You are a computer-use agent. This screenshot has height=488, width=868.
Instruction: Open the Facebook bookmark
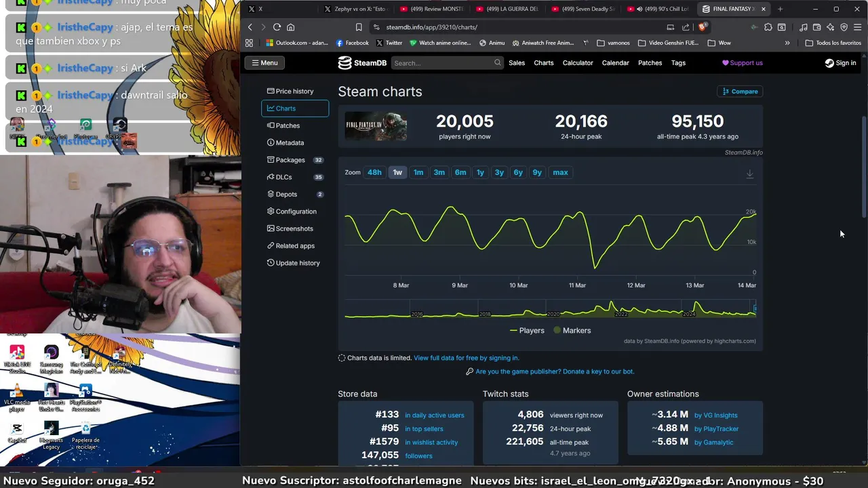[x=353, y=43]
